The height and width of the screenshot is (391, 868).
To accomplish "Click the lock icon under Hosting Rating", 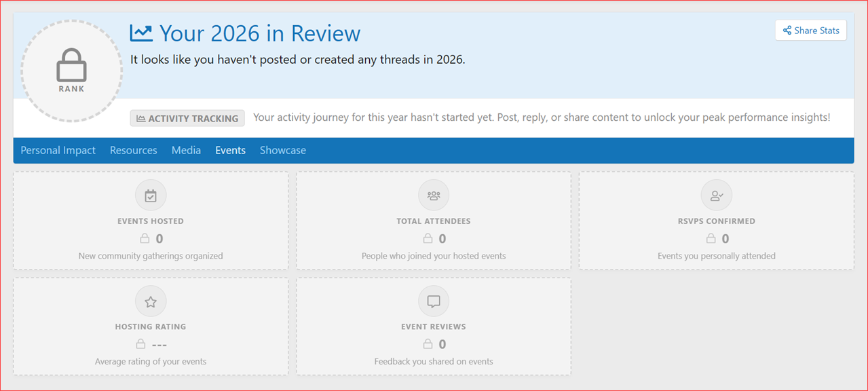I will point(140,344).
